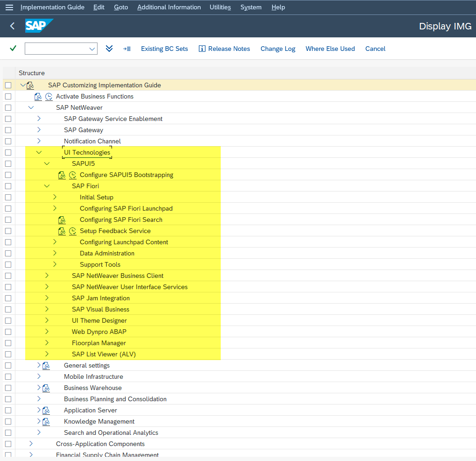The height and width of the screenshot is (461, 476).
Task: Tick checkbox for General settings row
Action: tap(8, 366)
